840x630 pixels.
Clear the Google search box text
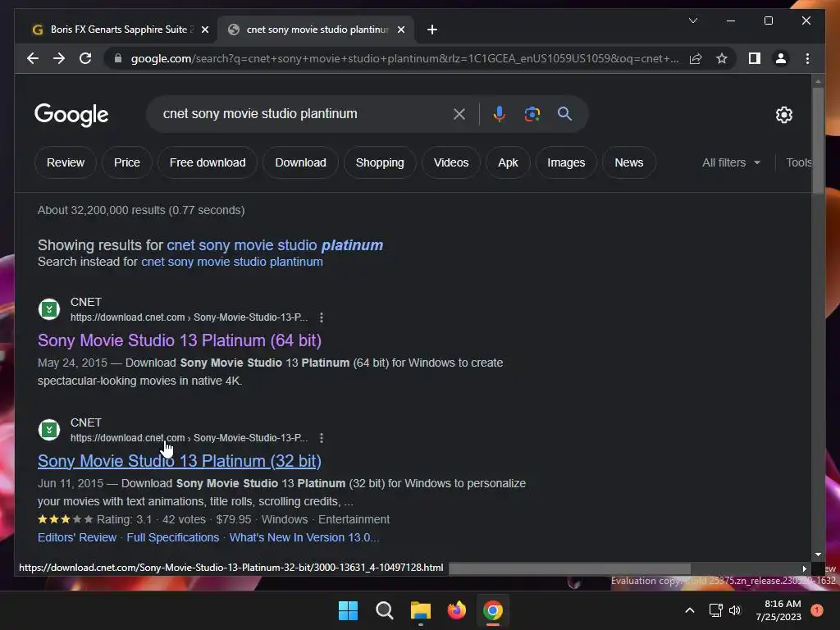click(459, 113)
